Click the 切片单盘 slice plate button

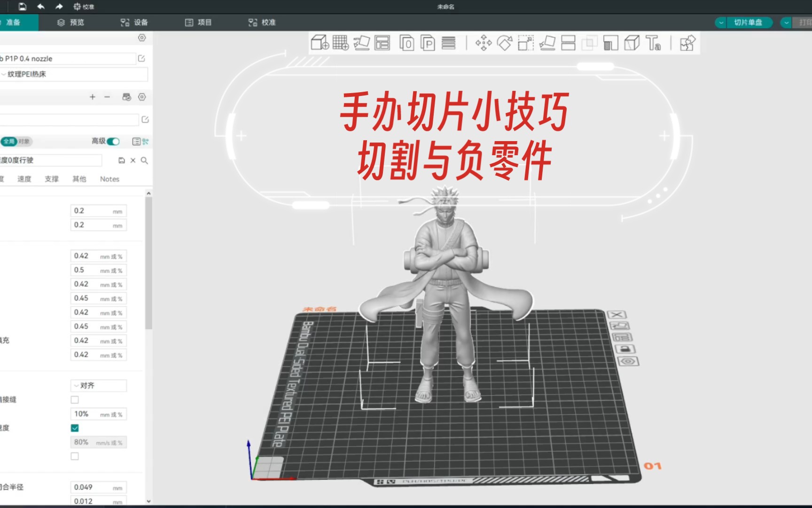[749, 23]
